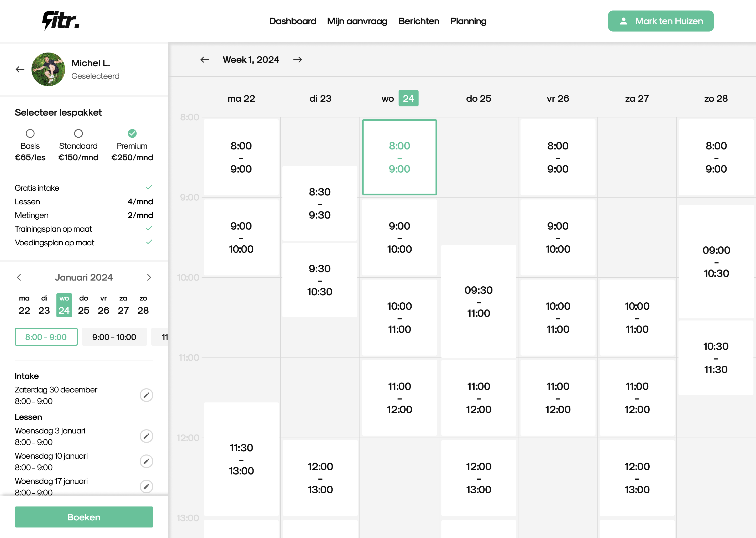
Task: Select Wednesday 24 slot 11:00 – 12:00
Action: click(x=400, y=398)
